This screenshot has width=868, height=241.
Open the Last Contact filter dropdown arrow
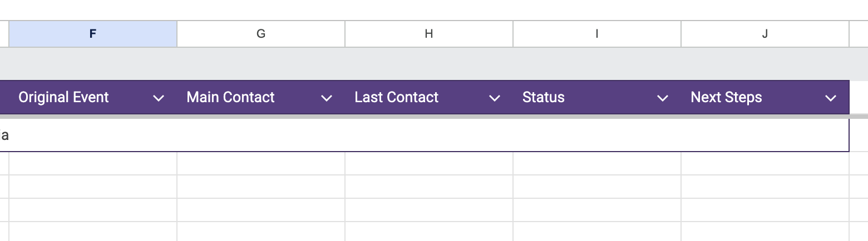pos(495,98)
